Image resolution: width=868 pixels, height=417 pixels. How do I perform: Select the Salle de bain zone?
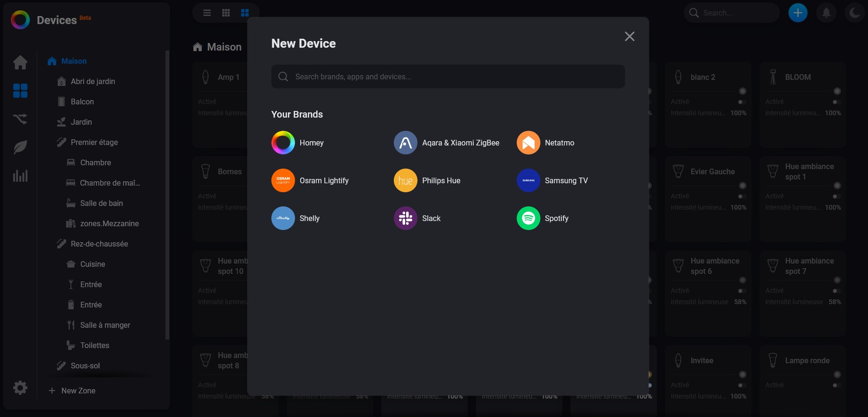point(101,203)
